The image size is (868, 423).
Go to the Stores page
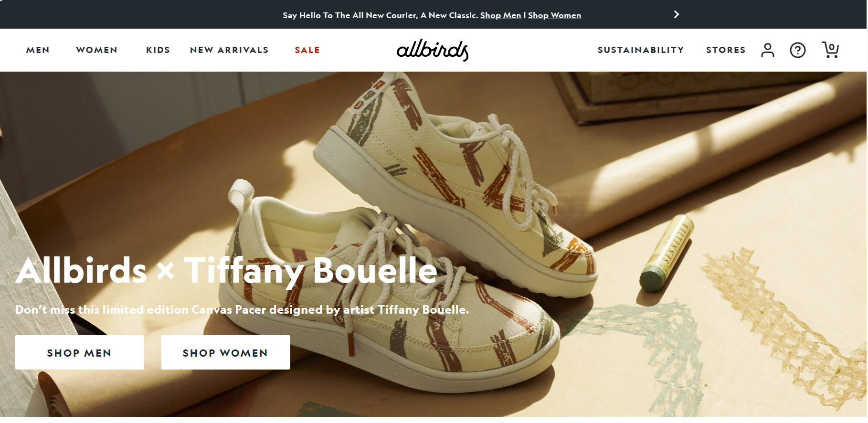pos(726,50)
